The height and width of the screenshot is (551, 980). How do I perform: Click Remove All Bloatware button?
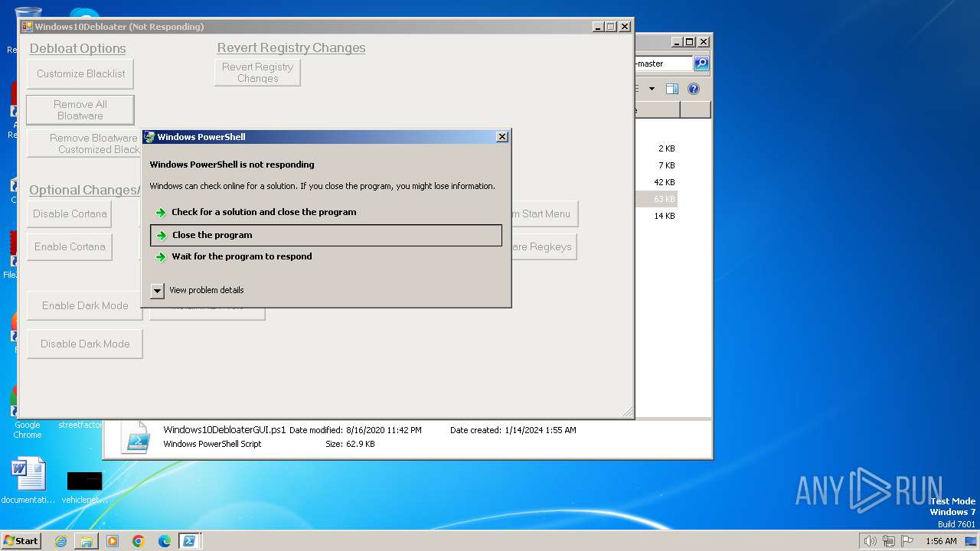coord(80,109)
